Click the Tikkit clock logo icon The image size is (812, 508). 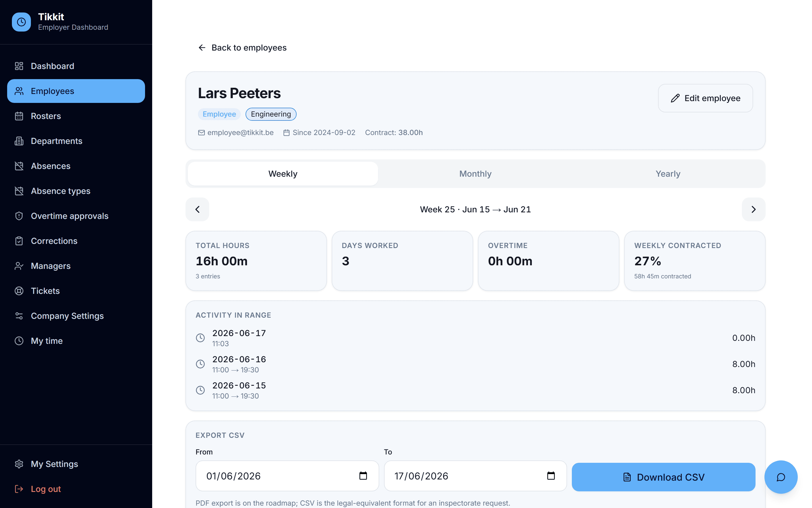[x=21, y=22]
